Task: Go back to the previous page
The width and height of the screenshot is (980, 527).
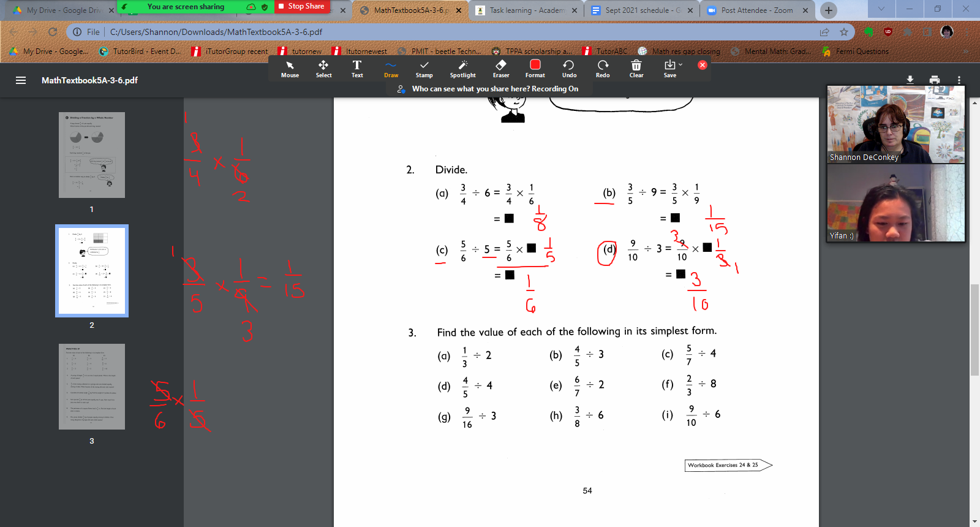Action: tap(13, 32)
